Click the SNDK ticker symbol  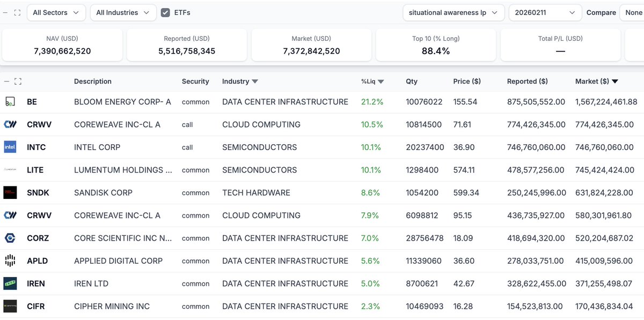pyautogui.click(x=38, y=193)
